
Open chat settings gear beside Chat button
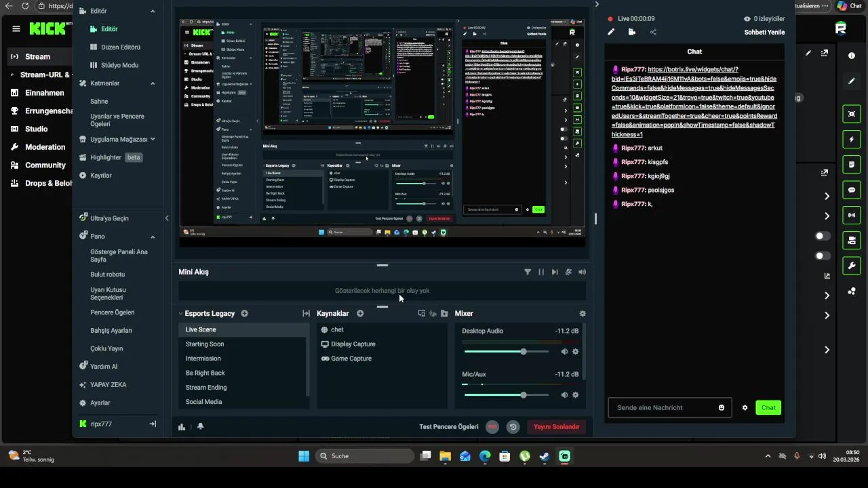point(745,408)
